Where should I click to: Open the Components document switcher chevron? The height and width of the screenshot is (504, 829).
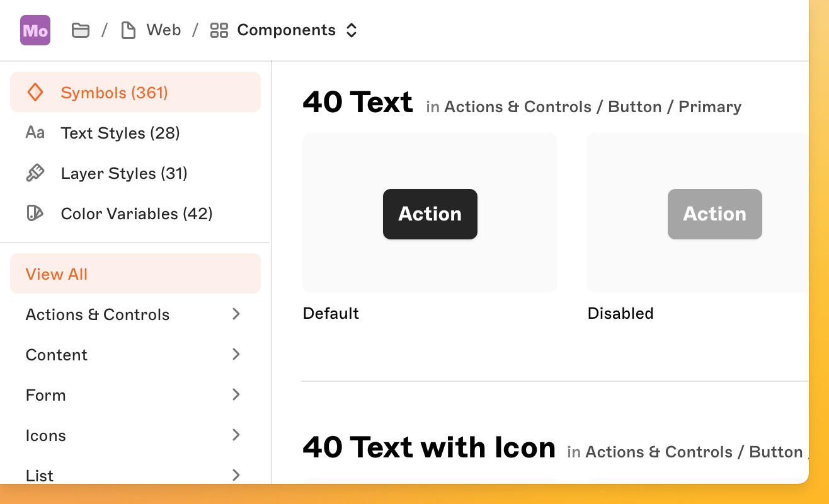[351, 30]
